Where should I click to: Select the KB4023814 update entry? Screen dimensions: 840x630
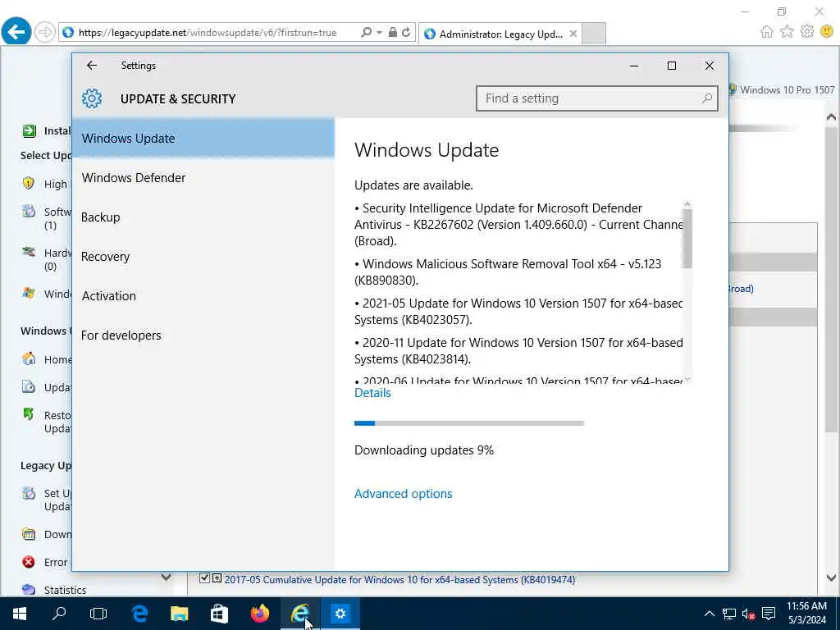click(518, 350)
